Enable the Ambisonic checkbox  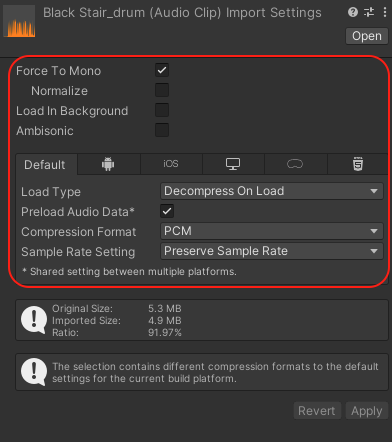[x=162, y=130]
